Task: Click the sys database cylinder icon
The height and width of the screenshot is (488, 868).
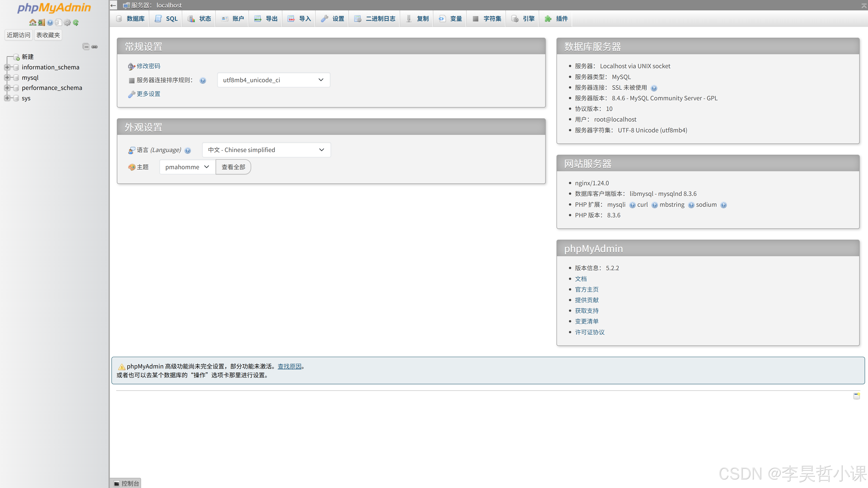Action: coord(16,98)
